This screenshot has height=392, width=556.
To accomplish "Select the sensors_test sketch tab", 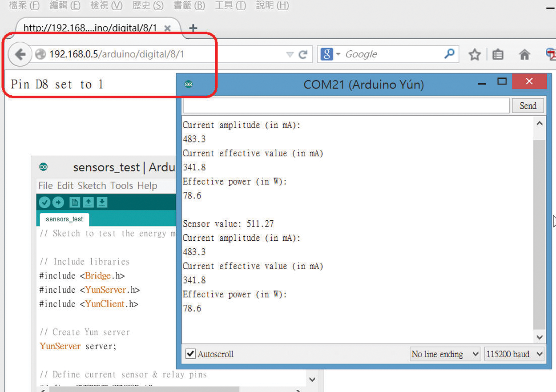I will click(64, 219).
